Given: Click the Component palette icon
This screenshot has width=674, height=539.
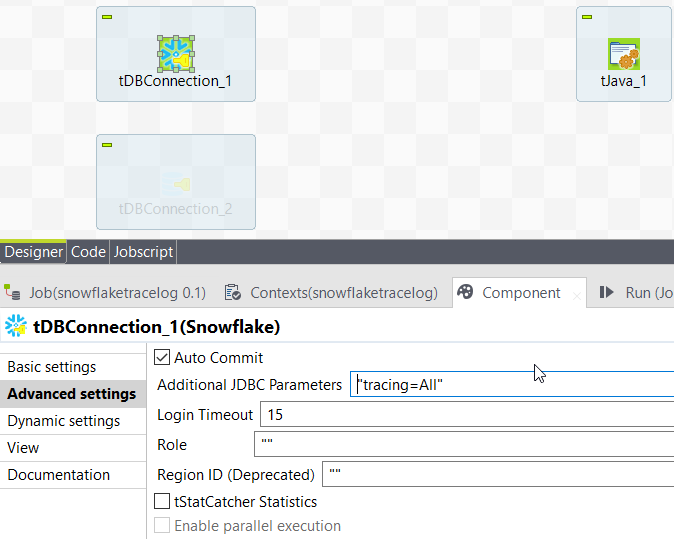Looking at the screenshot, I should pyautogui.click(x=465, y=292).
